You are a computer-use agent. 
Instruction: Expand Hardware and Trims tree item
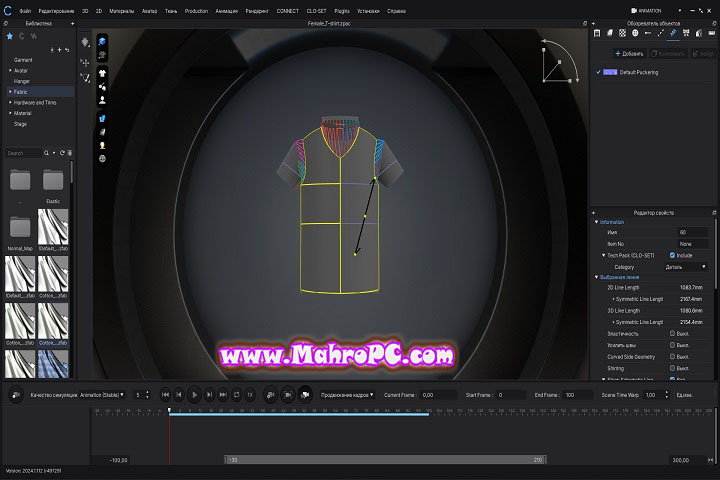10,102
